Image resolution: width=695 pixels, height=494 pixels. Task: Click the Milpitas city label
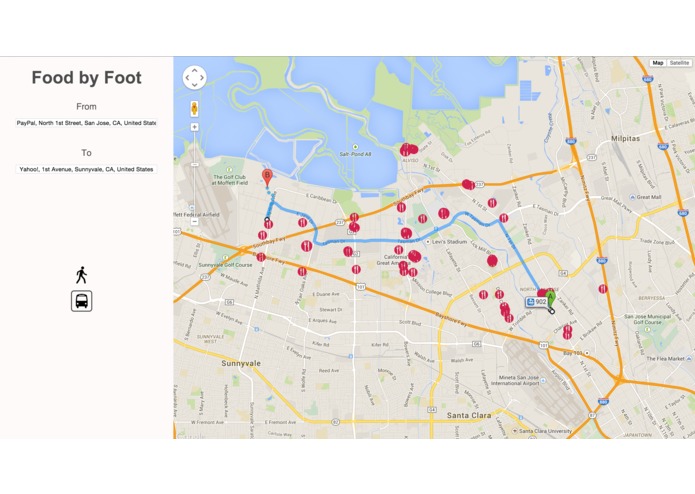point(625,139)
